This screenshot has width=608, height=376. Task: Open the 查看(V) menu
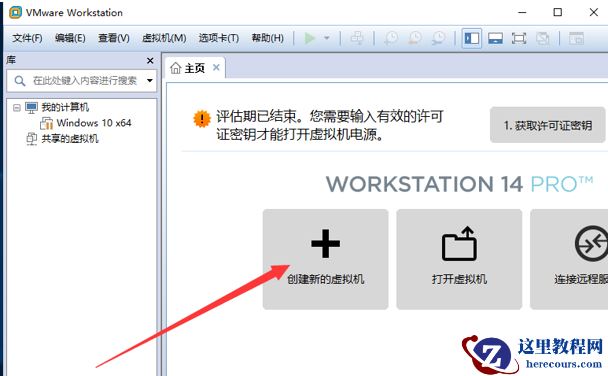(114, 38)
